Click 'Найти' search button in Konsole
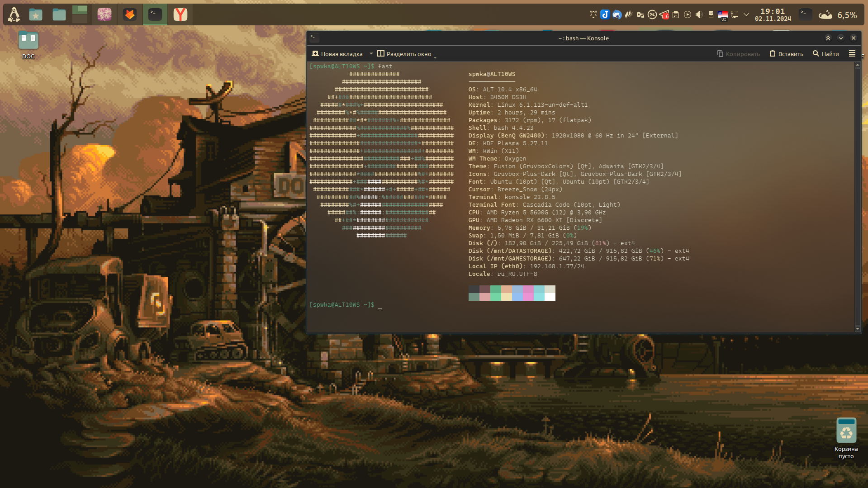The image size is (868, 488). point(826,54)
